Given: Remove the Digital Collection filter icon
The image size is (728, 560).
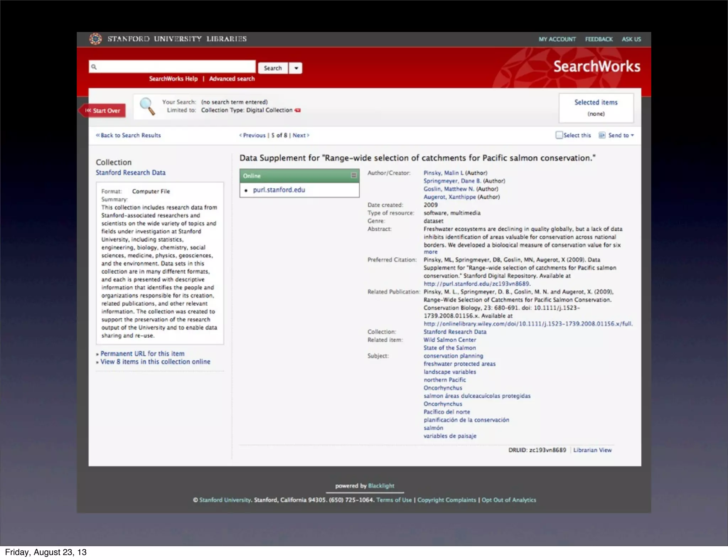Looking at the screenshot, I should tap(298, 110).
